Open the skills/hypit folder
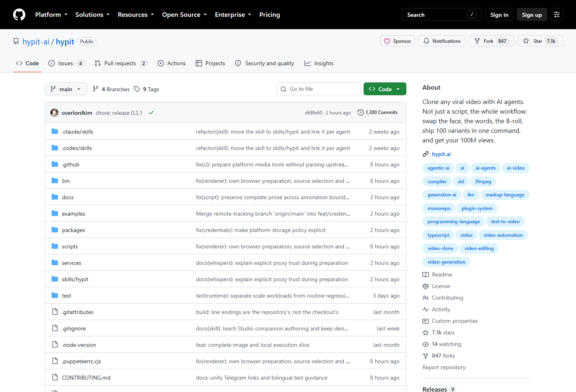The width and height of the screenshot is (576, 392). [x=75, y=279]
